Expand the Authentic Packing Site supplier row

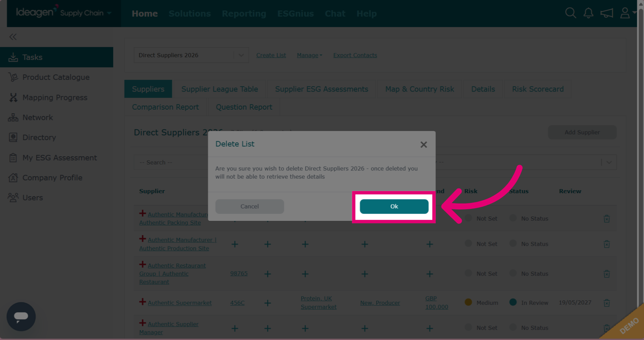[143, 213]
